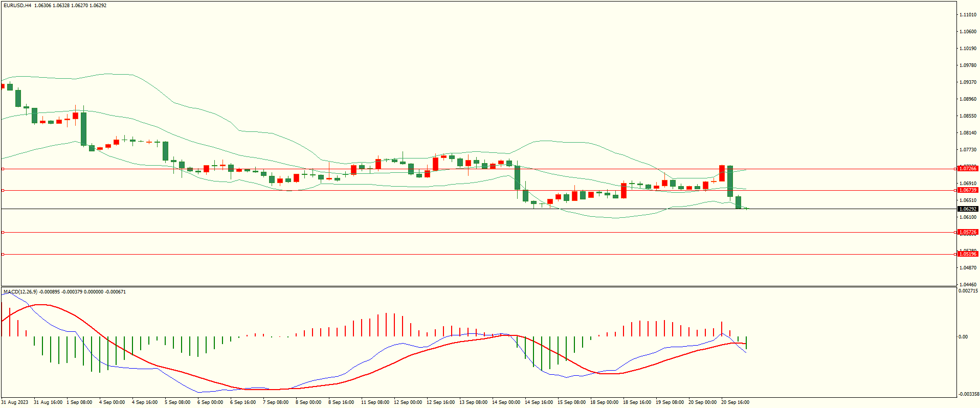Click the 31 Aug 2023 date label
The image size is (980, 408).
[x=15, y=402]
